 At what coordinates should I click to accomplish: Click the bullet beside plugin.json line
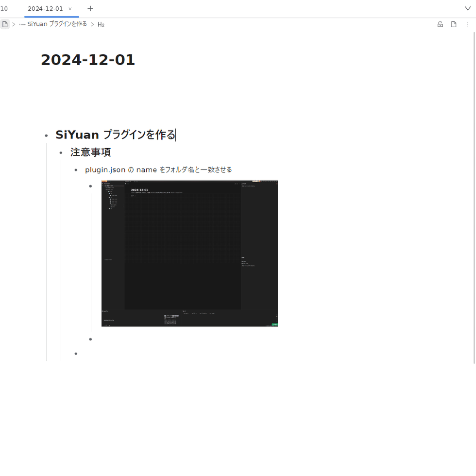[x=76, y=170]
